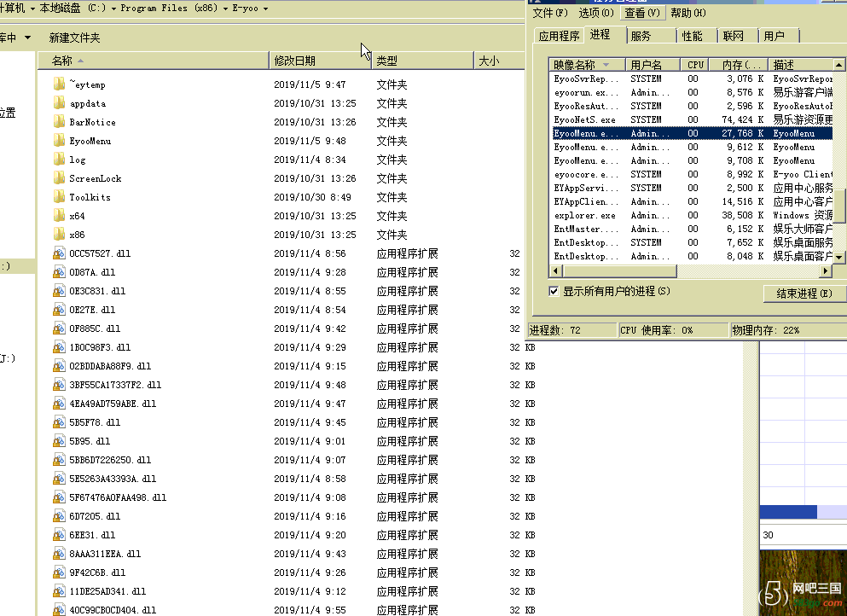The height and width of the screenshot is (616, 847).
Task: Click the 6D7205.dll file icon
Action: pos(60,516)
